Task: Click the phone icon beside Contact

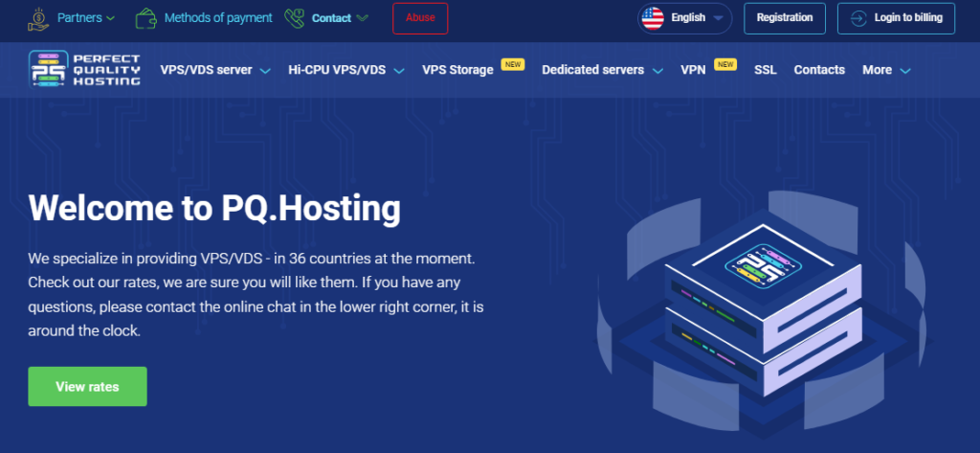Action: (295, 18)
